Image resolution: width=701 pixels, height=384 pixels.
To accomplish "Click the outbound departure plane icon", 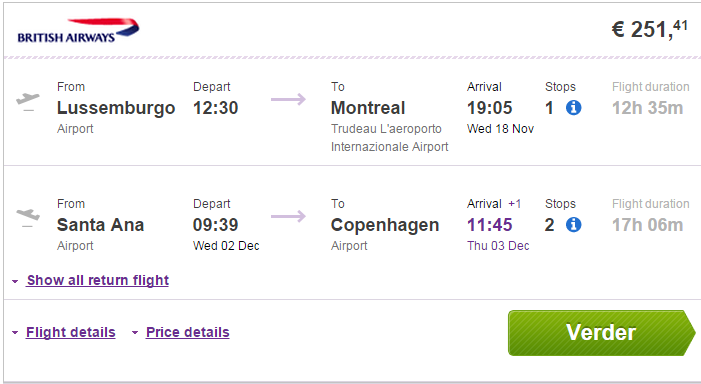I will [x=28, y=101].
